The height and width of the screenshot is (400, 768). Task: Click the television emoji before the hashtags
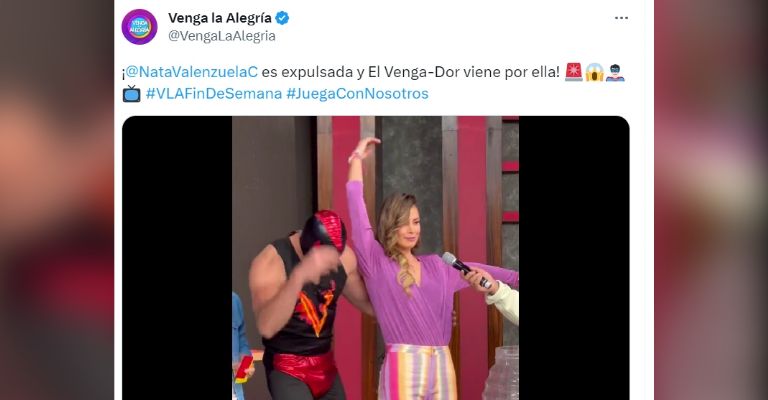131,94
